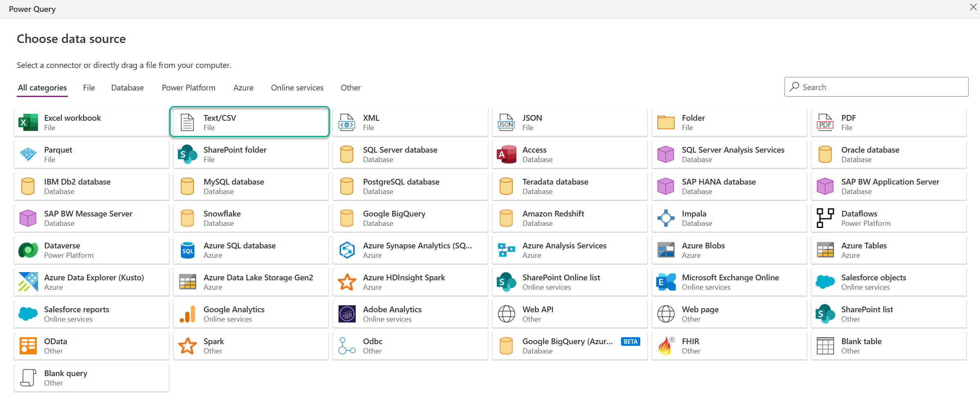Select the Google BigQuery database connector
The image size is (980, 399).
pos(410,218)
